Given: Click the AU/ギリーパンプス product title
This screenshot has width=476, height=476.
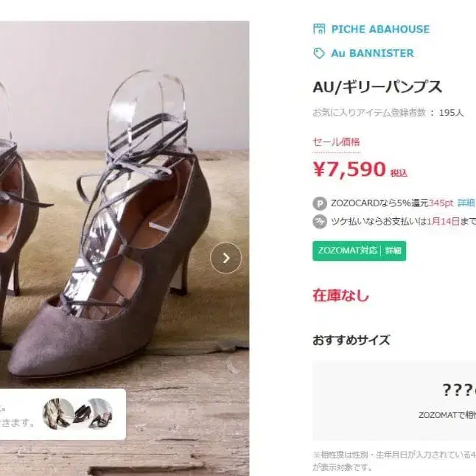Looking at the screenshot, I should pyautogui.click(x=377, y=86).
